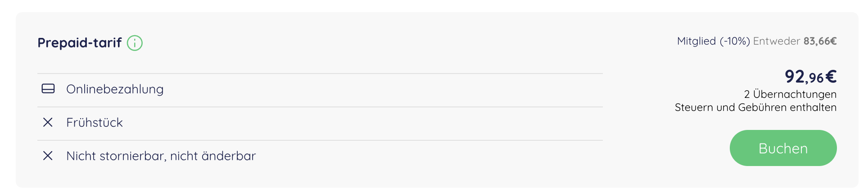Click the X icon beside Frühstück
Viewport: 868px width, 194px height.
48,122
